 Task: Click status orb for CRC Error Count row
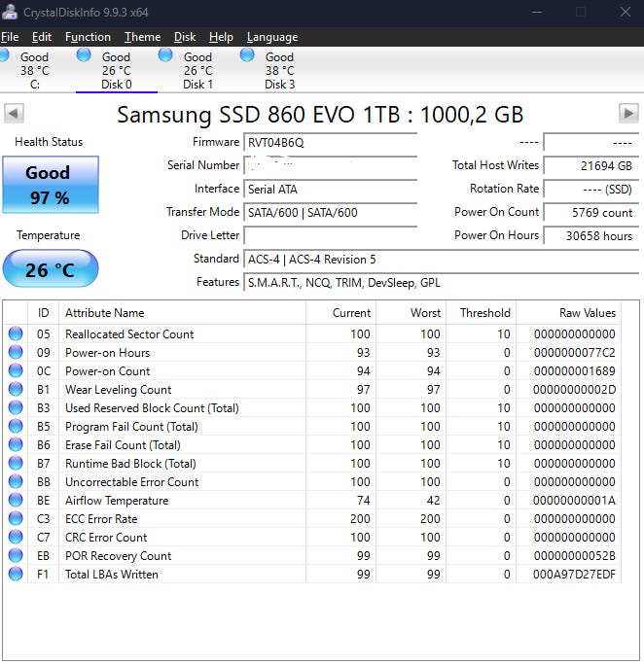pos(16,537)
